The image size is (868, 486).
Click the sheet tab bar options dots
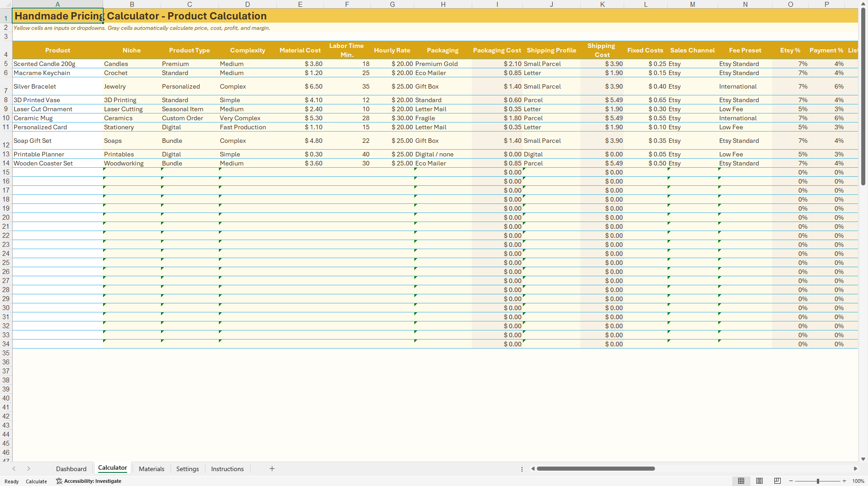tap(522, 469)
